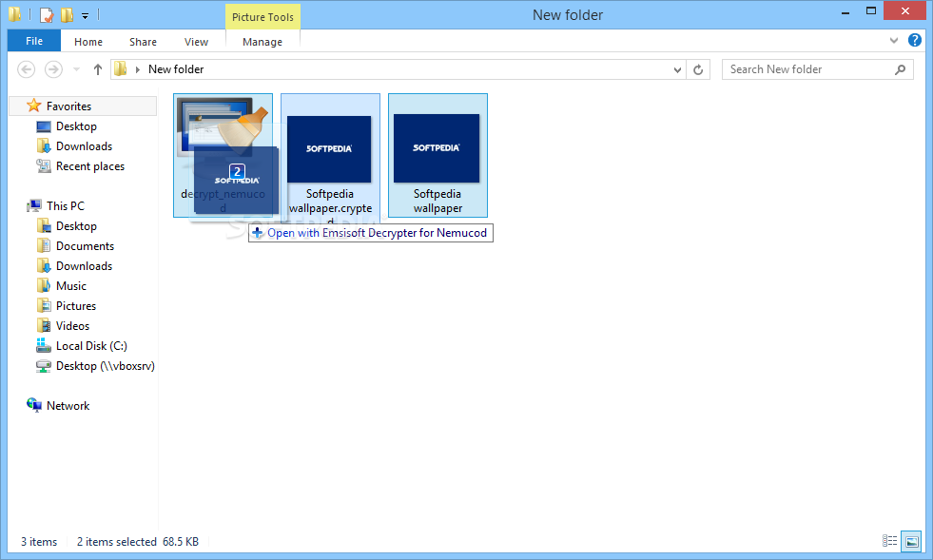Screen dimensions: 933x560
Task: Maximize the New folder window
Action: point(871,11)
